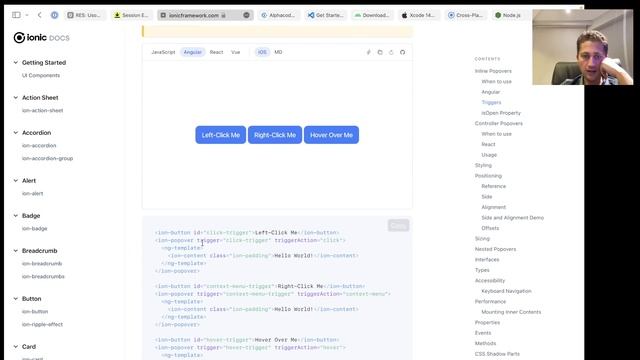
Task: Jump to Controller Popovers in contents
Action: [x=498, y=123]
